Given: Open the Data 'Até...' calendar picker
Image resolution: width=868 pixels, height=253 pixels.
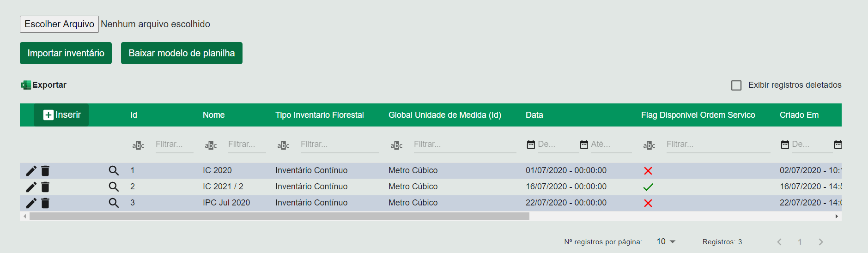Looking at the screenshot, I should 584,145.
